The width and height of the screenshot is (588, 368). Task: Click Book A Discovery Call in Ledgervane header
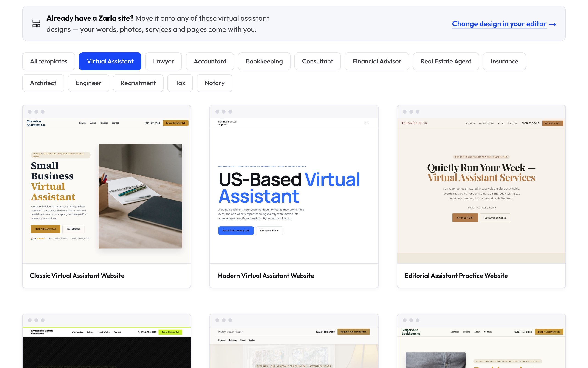(549, 332)
